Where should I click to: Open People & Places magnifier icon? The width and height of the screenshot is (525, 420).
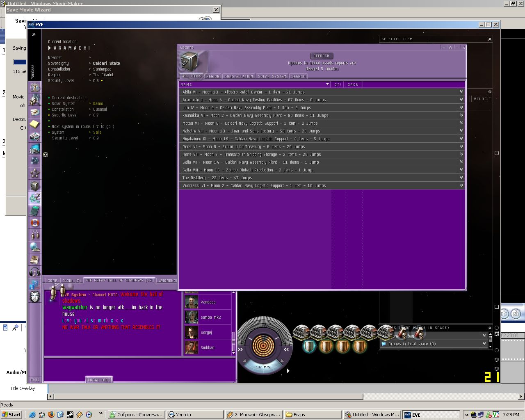(35, 100)
